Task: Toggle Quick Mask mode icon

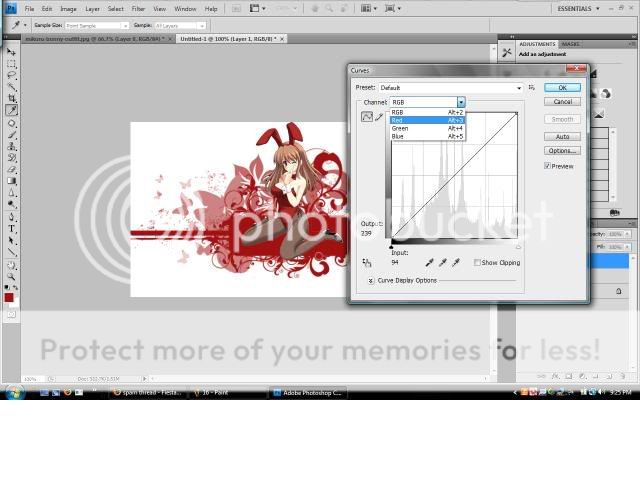Action: pyautogui.click(x=11, y=314)
